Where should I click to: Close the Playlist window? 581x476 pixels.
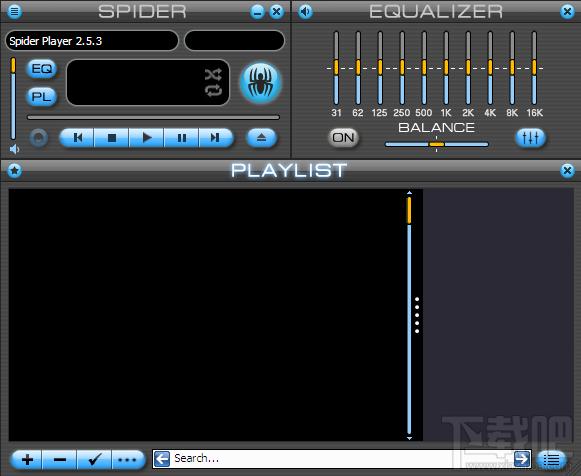[x=567, y=170]
